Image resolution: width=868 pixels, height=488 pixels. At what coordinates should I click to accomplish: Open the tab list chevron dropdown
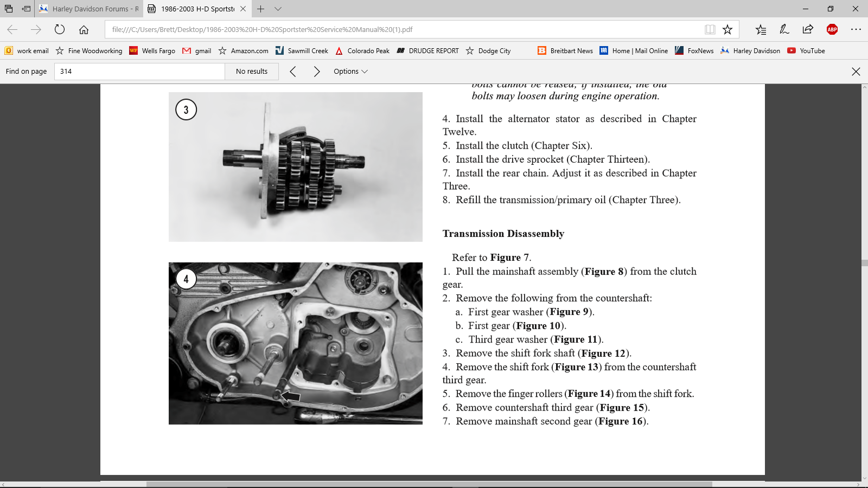[278, 9]
